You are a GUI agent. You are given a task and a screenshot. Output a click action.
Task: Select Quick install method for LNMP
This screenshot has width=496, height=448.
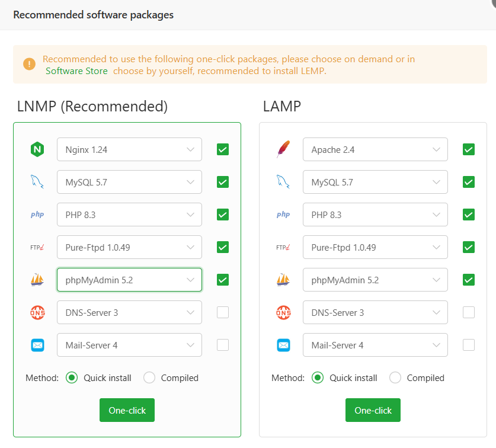(x=72, y=377)
